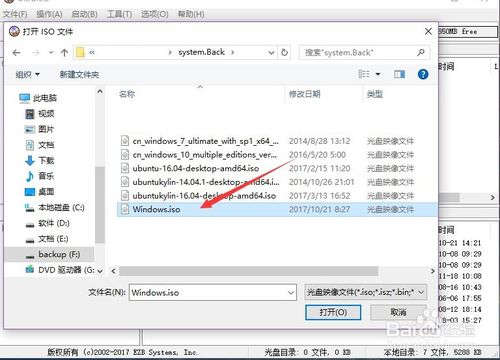Select 图片 folder in sidebar

coord(40,129)
